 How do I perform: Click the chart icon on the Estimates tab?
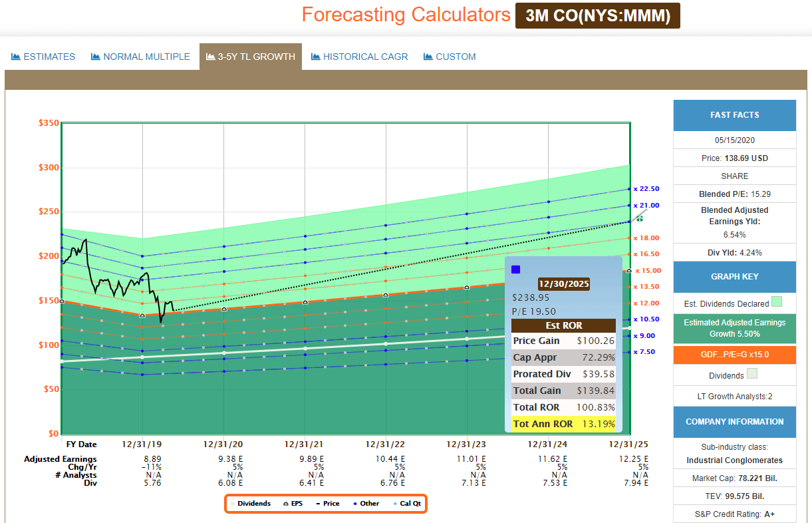tap(16, 57)
